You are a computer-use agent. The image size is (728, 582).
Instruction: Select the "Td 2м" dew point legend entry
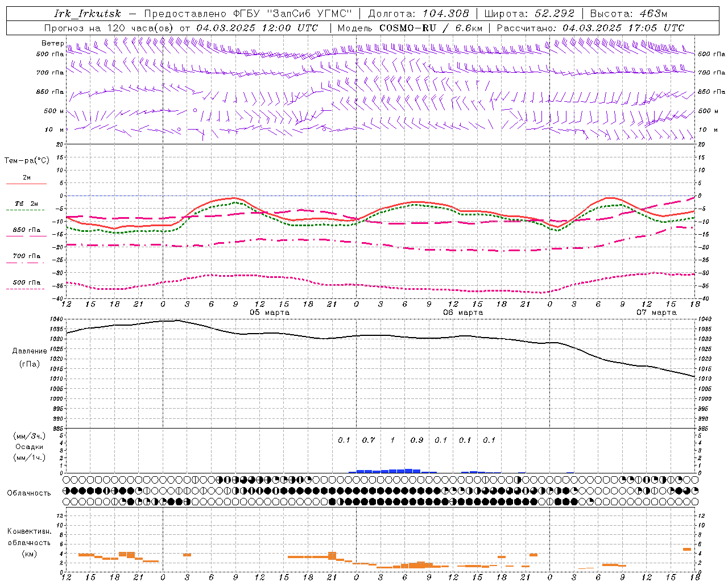point(26,203)
